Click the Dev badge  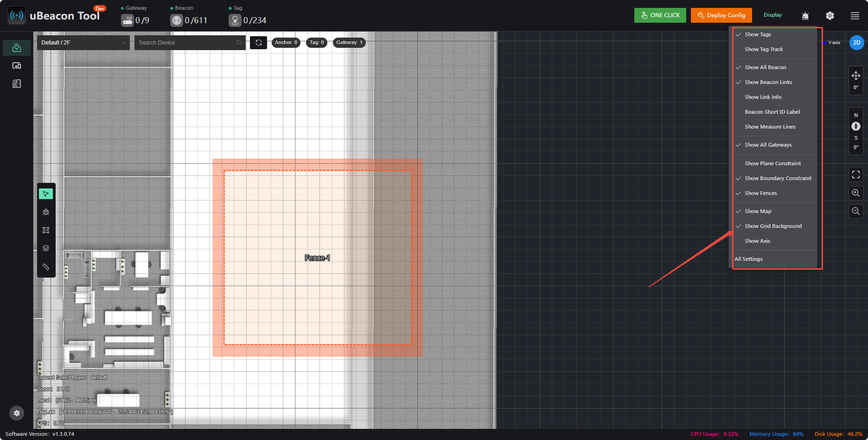coord(100,8)
